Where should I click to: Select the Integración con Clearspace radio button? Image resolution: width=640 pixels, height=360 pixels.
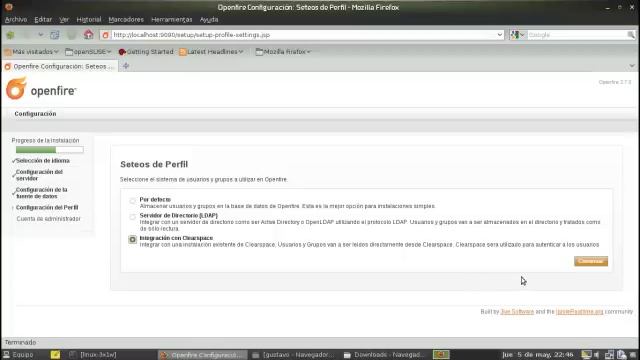coord(132,240)
